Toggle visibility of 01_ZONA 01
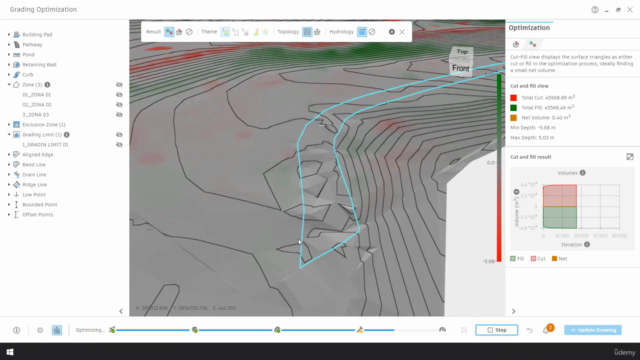The image size is (640, 360). click(x=119, y=95)
